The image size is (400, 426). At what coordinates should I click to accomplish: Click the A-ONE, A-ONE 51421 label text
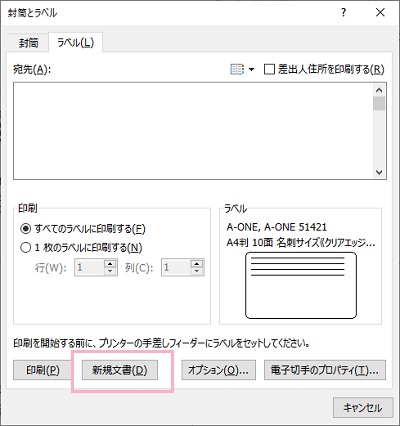click(x=277, y=227)
